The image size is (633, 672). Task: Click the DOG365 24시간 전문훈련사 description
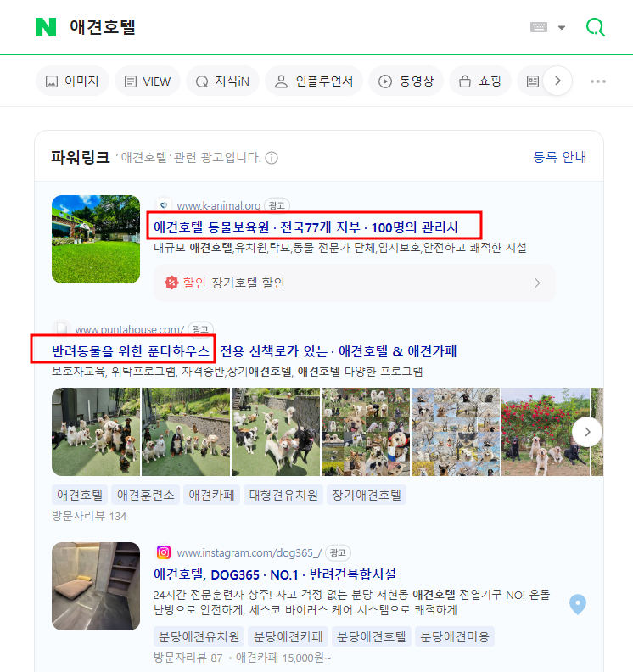point(351,602)
